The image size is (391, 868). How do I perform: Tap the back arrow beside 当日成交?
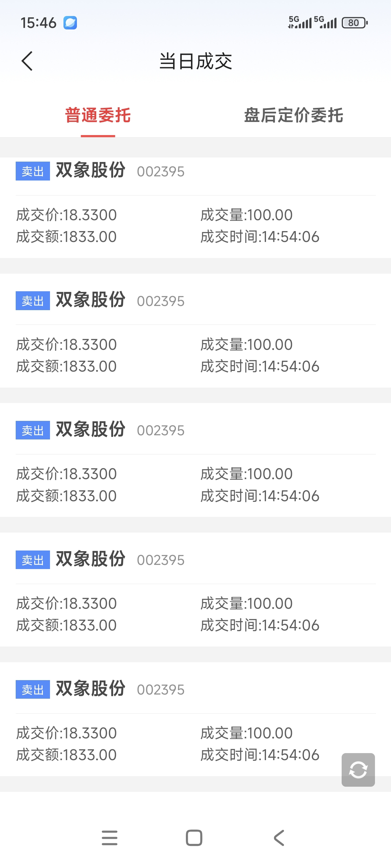coord(27,61)
